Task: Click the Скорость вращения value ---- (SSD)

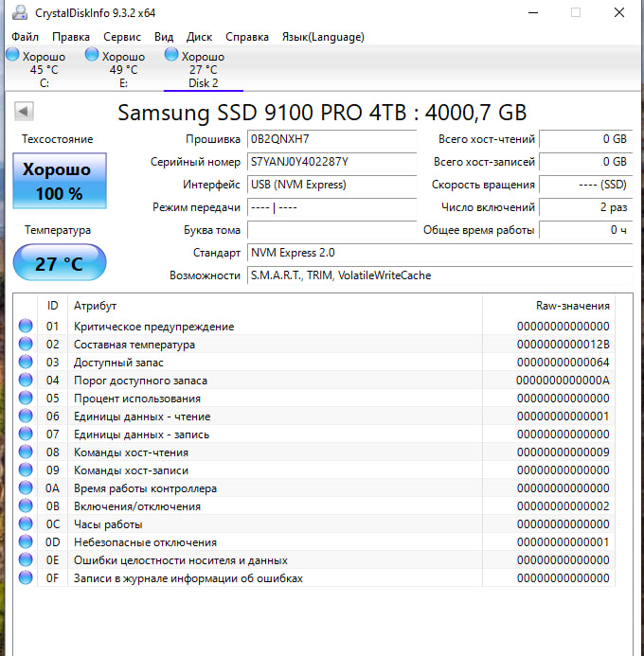Action: pyautogui.click(x=586, y=185)
